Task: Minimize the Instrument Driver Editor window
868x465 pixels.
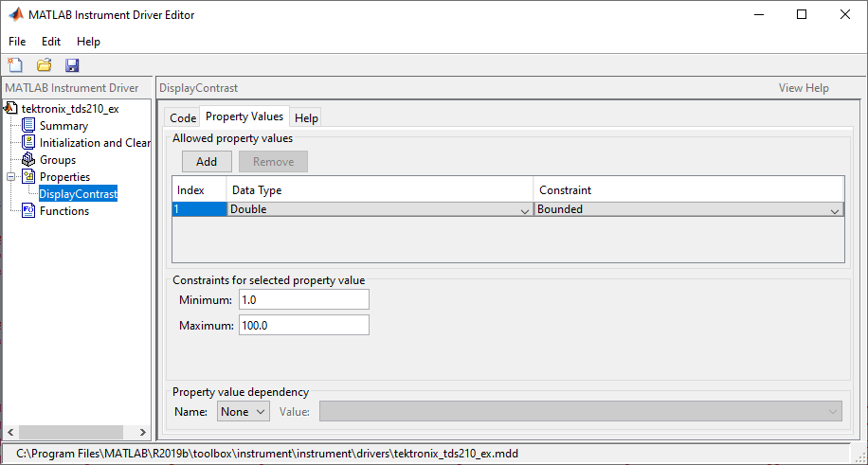Action: click(x=758, y=15)
